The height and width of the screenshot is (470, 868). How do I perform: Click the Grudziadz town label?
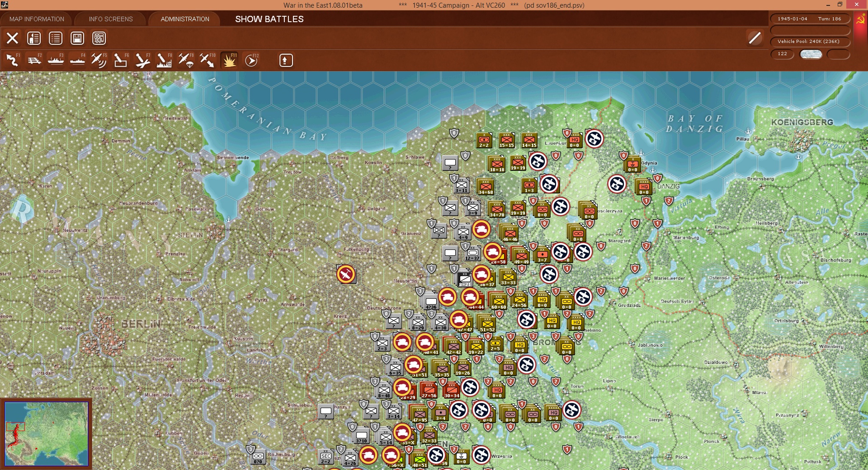point(629,305)
